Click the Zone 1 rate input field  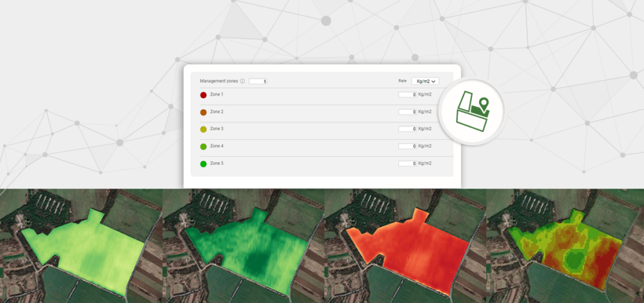(408, 95)
